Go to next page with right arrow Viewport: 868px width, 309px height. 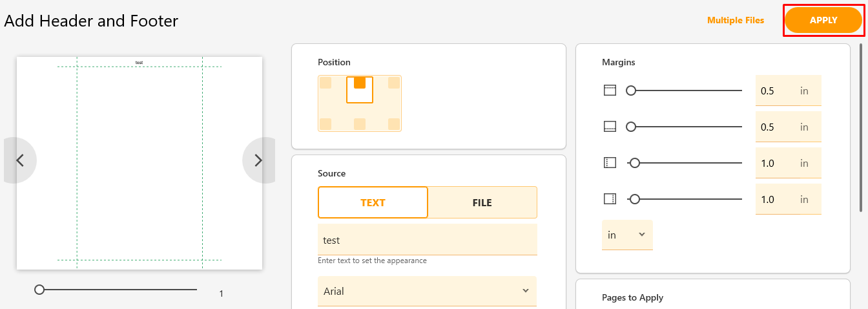click(x=258, y=160)
